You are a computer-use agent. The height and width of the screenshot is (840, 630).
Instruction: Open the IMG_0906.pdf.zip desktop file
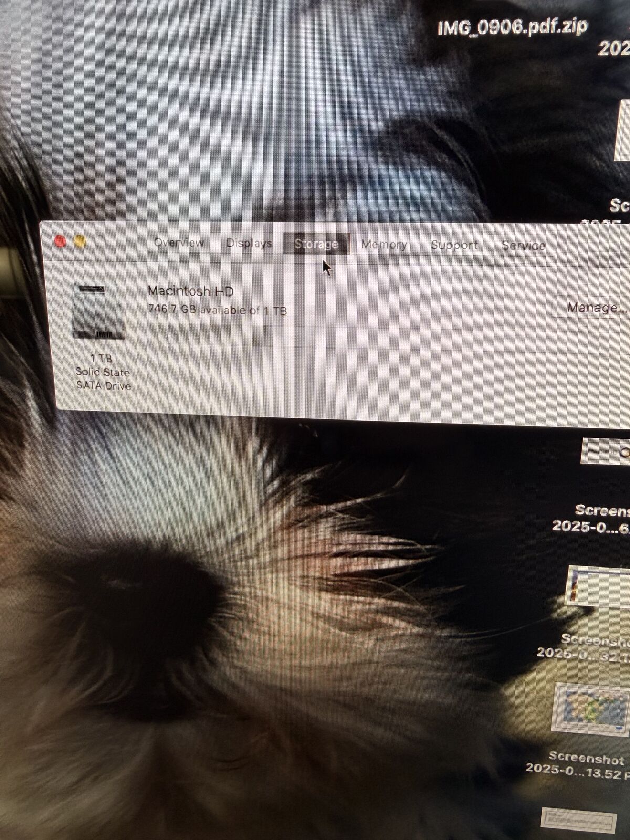512,26
